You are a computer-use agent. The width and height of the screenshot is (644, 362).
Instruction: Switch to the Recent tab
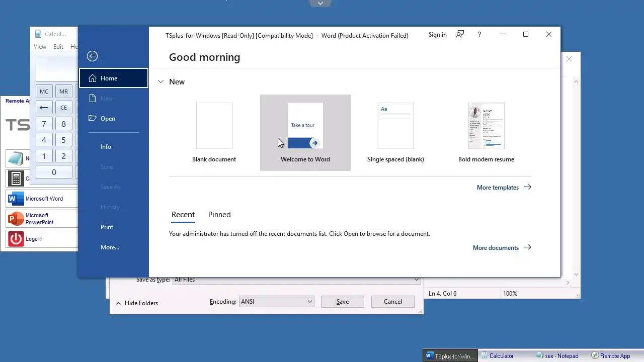pyautogui.click(x=183, y=215)
